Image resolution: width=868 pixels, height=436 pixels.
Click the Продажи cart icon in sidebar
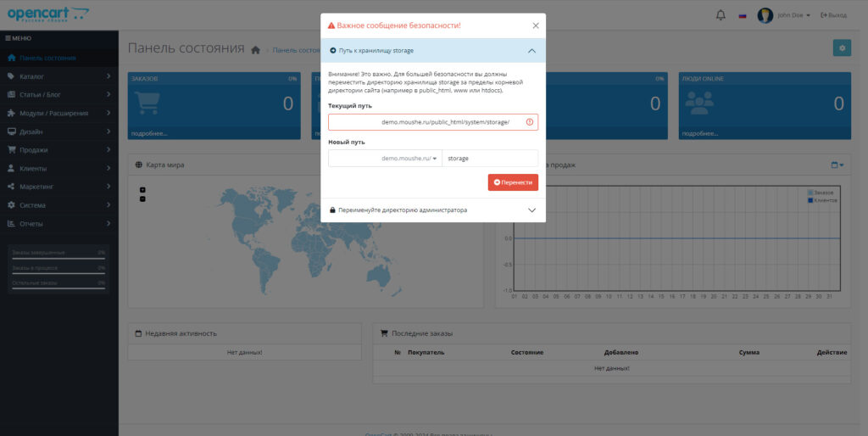11,150
